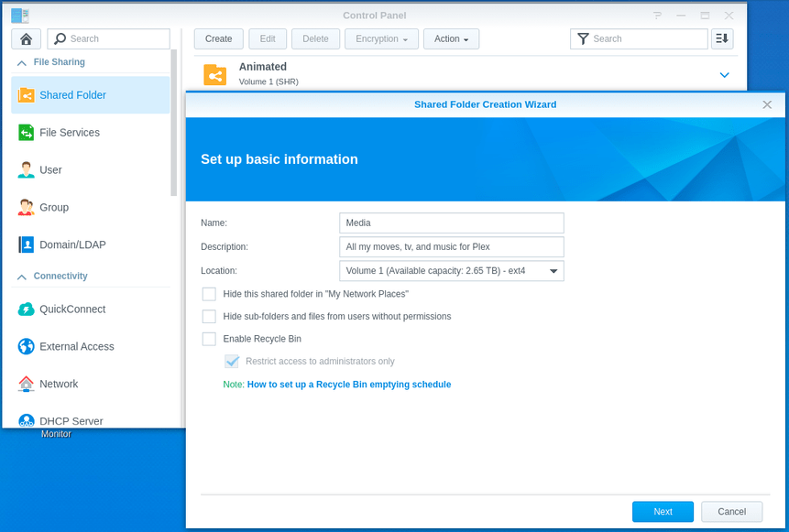Open the Action dropdown menu
The image size is (789, 532).
point(451,38)
